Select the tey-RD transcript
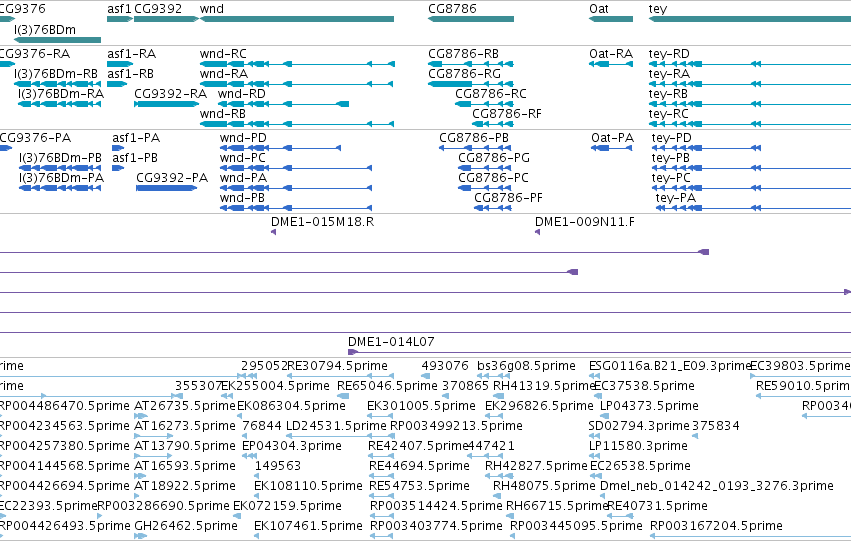The width and height of the screenshot is (851, 541). click(750, 64)
